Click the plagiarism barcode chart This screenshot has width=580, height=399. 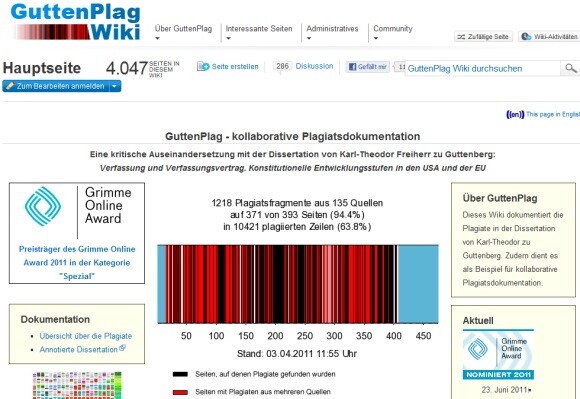coord(298,284)
